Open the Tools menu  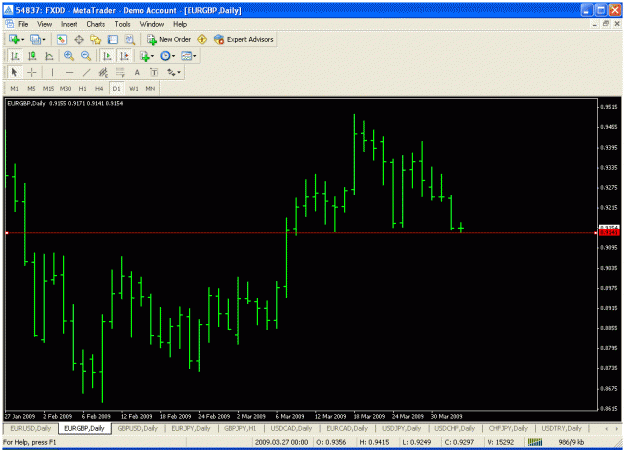[122, 24]
